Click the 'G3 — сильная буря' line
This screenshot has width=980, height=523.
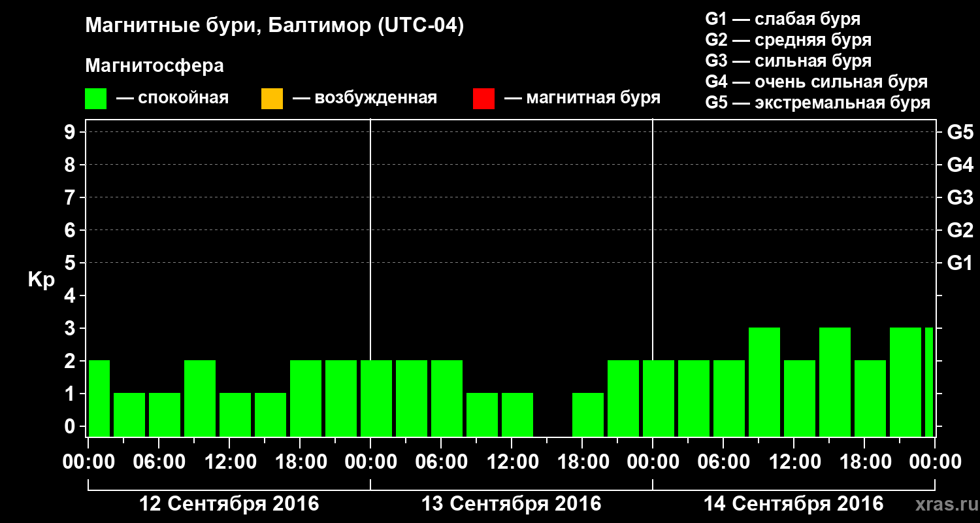click(788, 61)
